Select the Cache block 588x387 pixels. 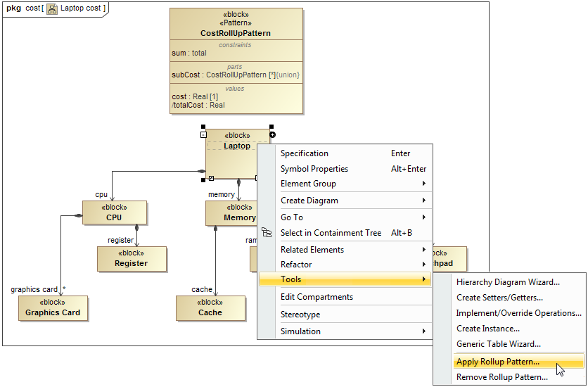[x=210, y=308]
